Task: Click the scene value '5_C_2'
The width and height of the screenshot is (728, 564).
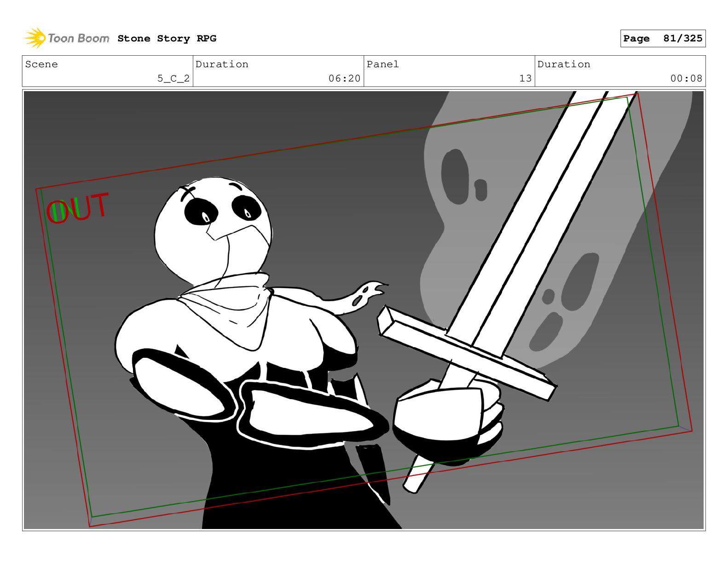Action: [173, 79]
